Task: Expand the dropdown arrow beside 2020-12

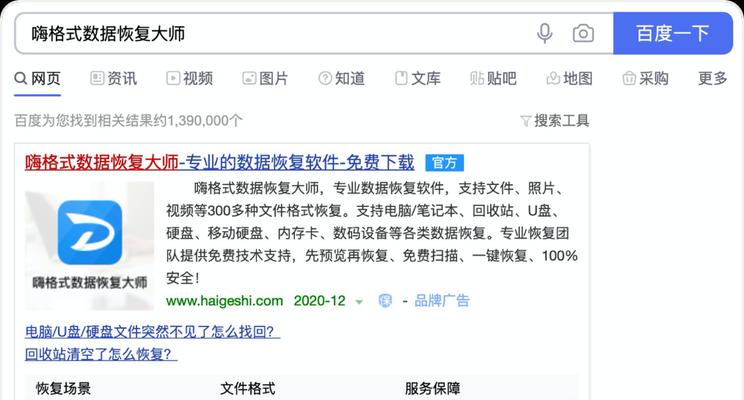Action: (x=359, y=302)
